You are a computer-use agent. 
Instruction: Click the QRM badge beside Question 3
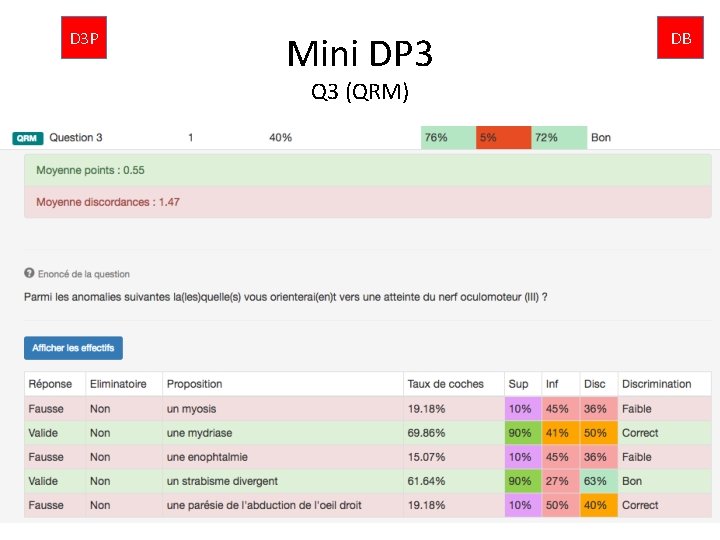click(28, 138)
